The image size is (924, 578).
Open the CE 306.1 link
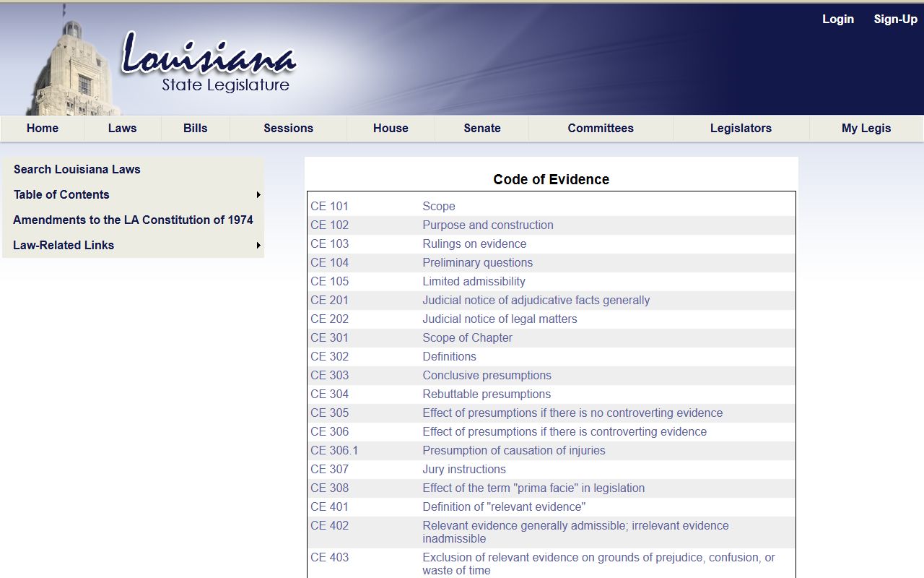pos(334,451)
